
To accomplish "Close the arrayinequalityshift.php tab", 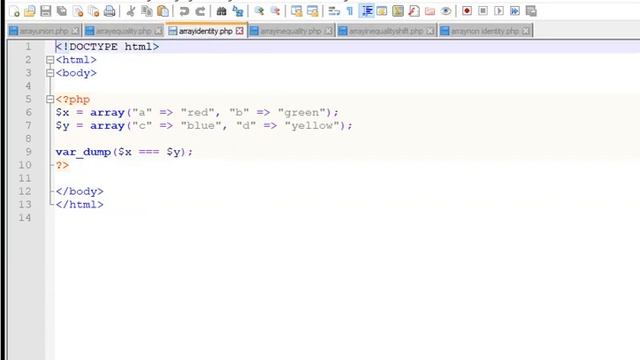I will point(430,31).
